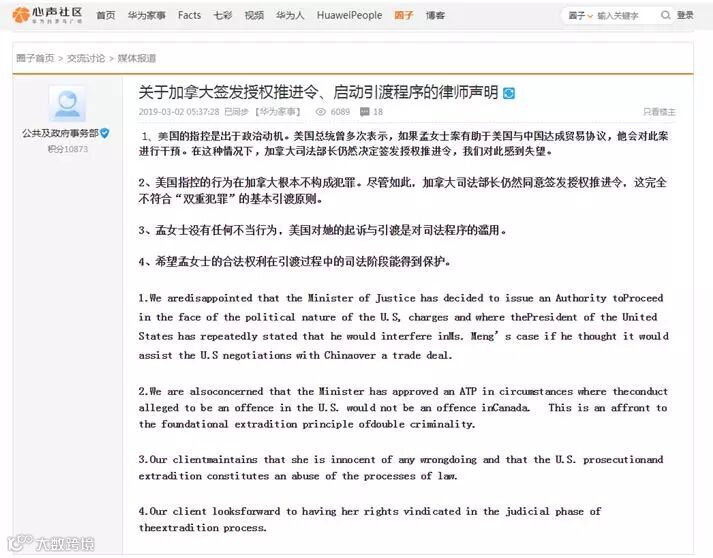Go to 圈子首页 breadcrumb
The height and width of the screenshot is (558, 713).
click(x=35, y=58)
